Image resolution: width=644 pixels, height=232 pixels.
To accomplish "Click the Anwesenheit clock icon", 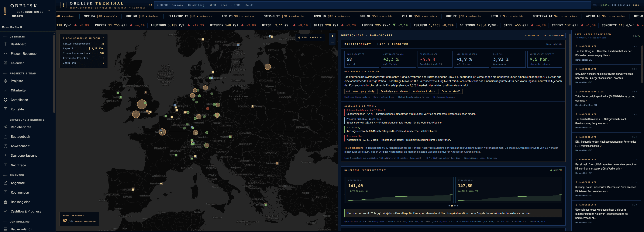I will (5, 146).
